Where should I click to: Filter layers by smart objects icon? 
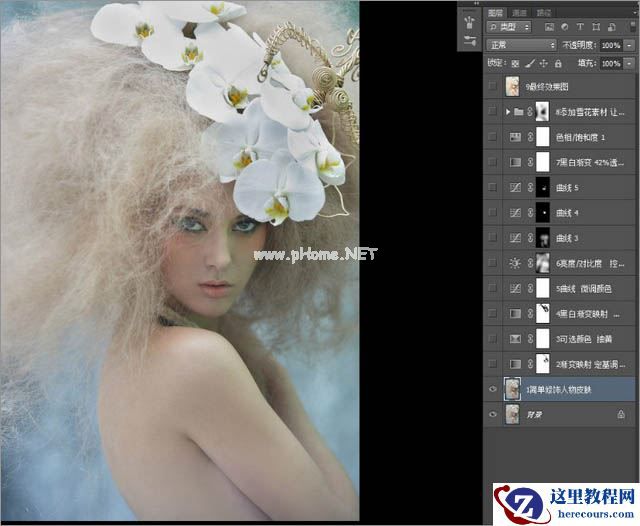point(611,27)
